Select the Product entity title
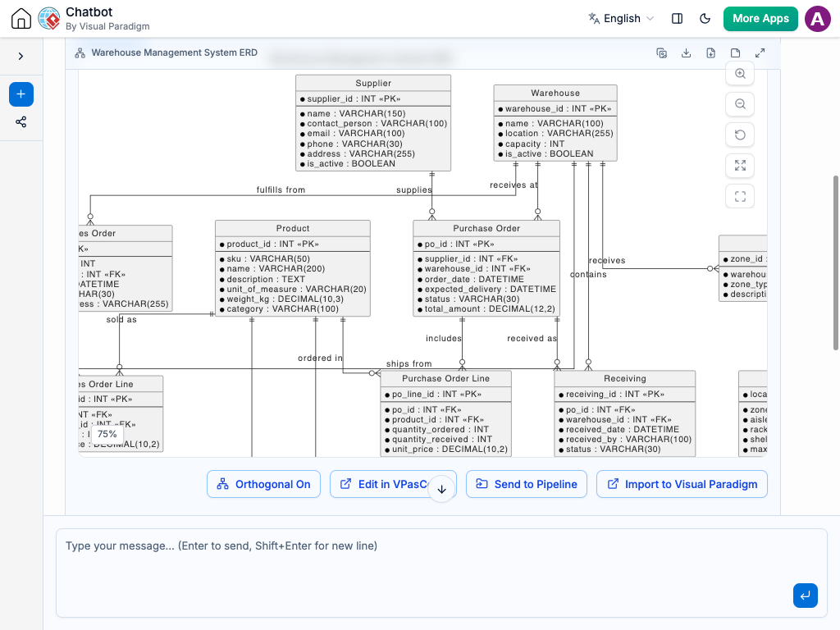840x630 pixels. pos(293,228)
